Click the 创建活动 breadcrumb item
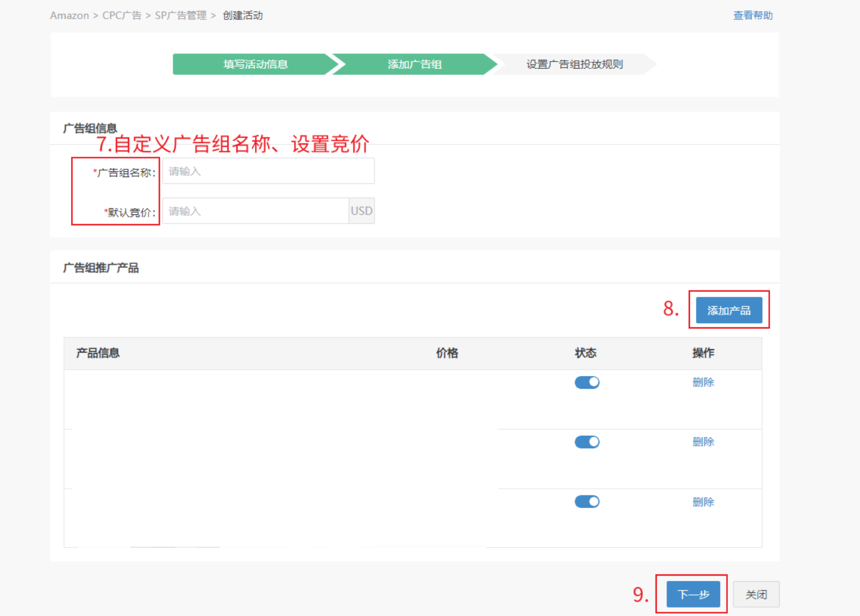Viewport: 860px width, 616px height. pyautogui.click(x=242, y=16)
